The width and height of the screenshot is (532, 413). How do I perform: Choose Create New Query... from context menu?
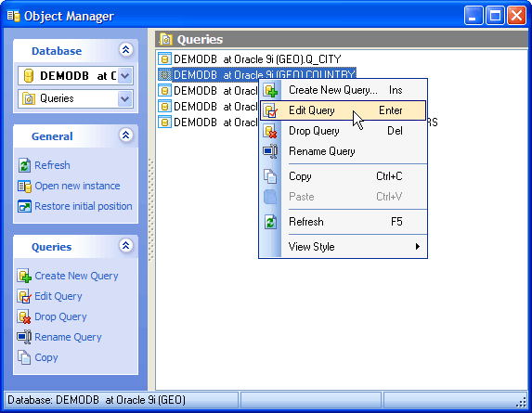(x=343, y=90)
